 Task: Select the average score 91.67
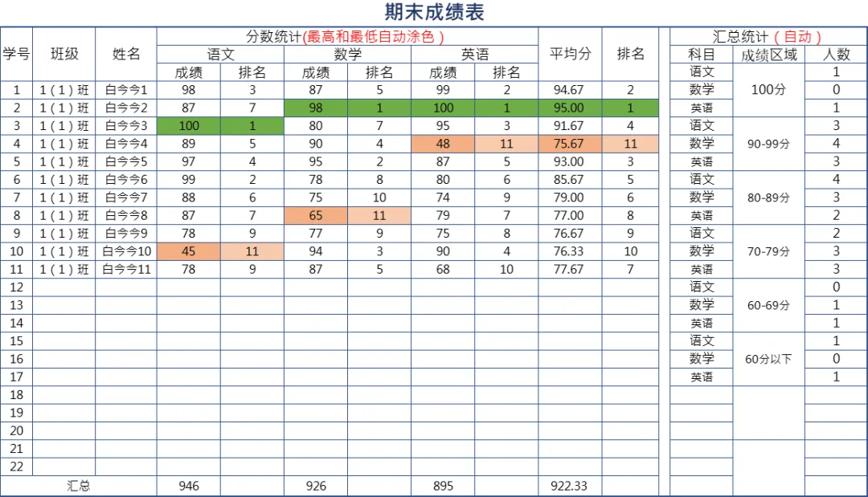570,126
